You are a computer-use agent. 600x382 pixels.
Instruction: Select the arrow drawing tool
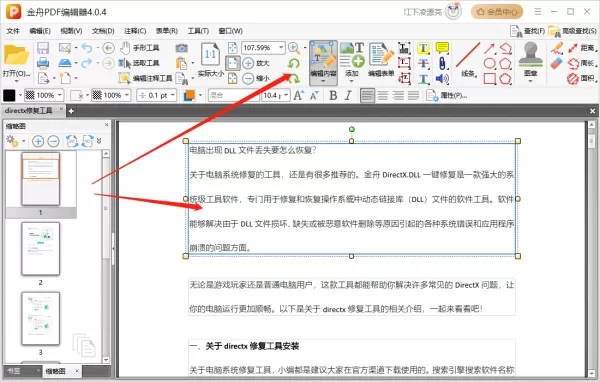pyautogui.click(x=489, y=48)
